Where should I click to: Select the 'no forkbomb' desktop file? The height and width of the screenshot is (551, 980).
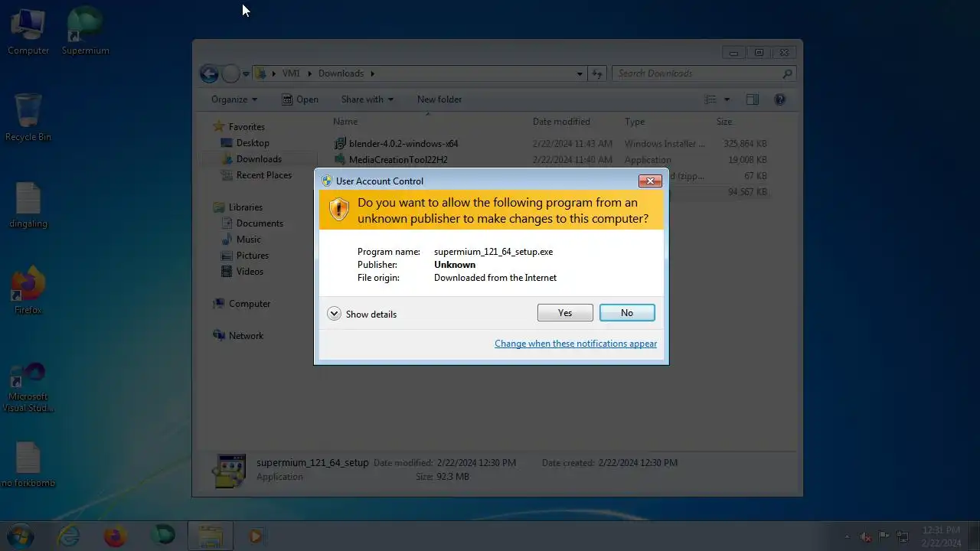pyautogui.click(x=28, y=464)
